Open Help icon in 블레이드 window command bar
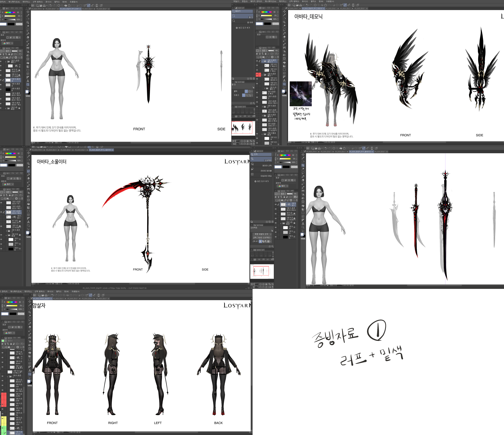This screenshot has width=504, height=435. 376,148
